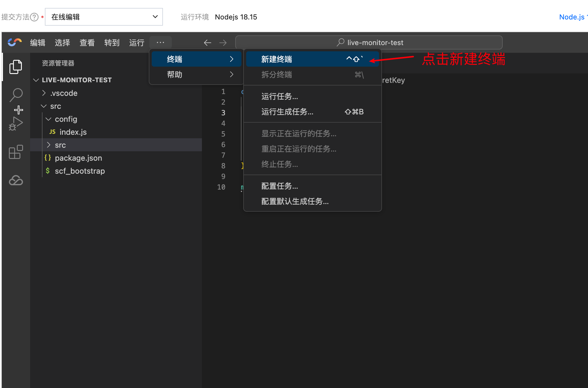This screenshot has height=388, width=588.
Task: Collapse the config folder
Action: [x=66, y=119]
